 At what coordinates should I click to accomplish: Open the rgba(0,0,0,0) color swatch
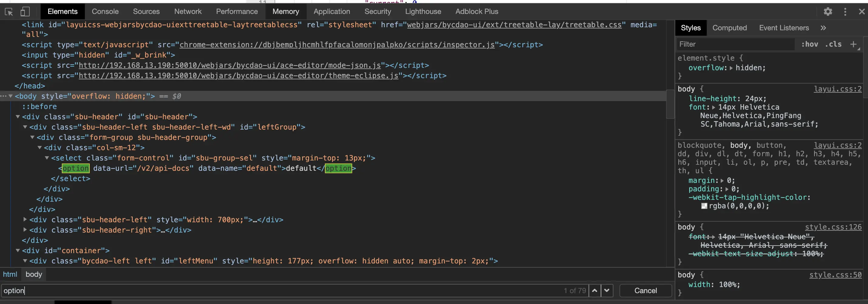(704, 206)
